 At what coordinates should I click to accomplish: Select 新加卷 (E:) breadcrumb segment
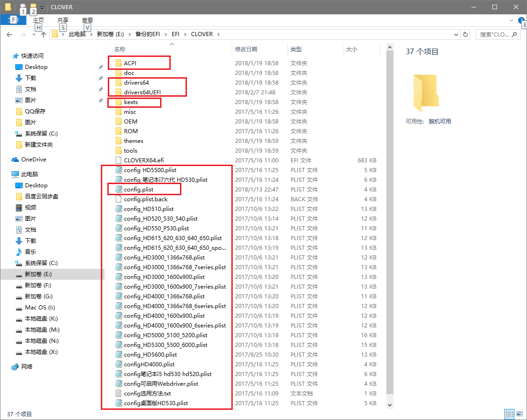click(x=110, y=34)
